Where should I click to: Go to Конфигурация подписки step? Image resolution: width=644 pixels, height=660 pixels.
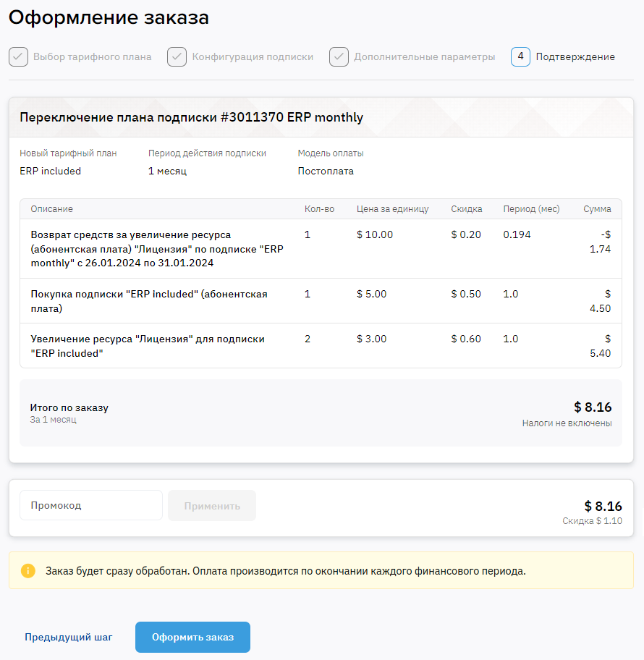coord(253,57)
